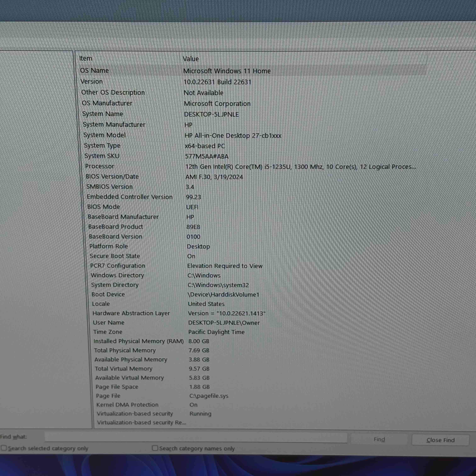The height and width of the screenshot is (476, 476).
Task: Click the '89E8' baseboard product value
Action: tap(193, 227)
